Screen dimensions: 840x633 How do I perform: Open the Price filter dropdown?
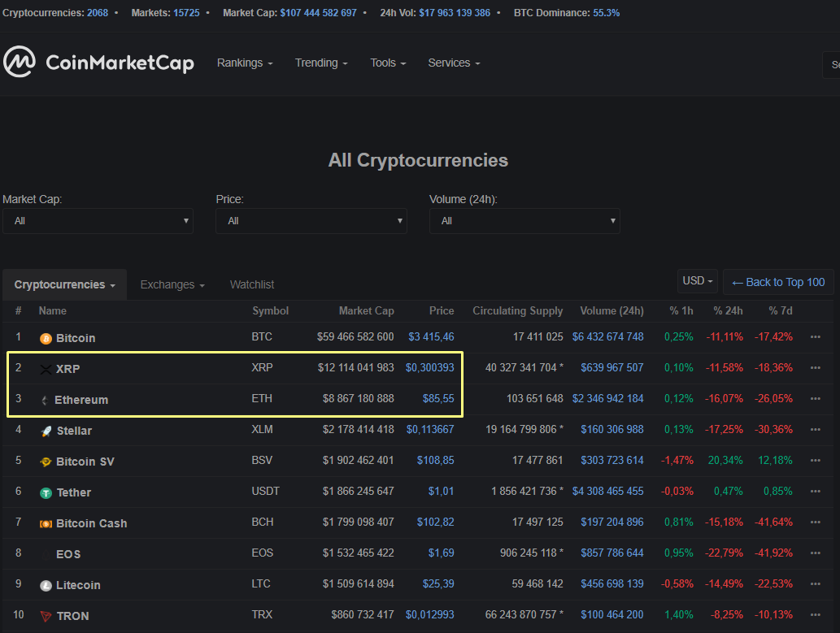[311, 221]
